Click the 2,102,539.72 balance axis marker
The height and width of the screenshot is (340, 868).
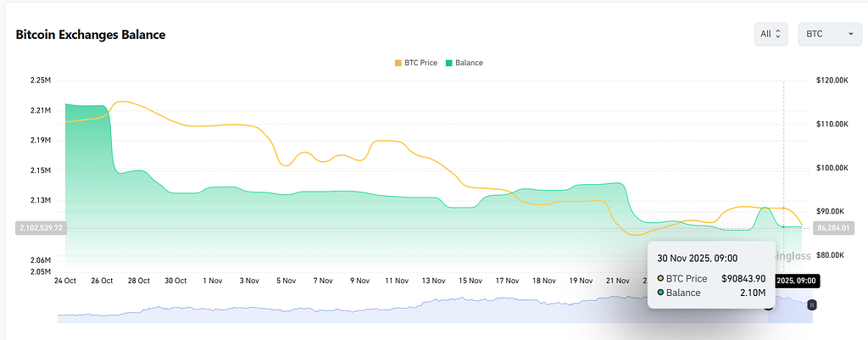click(x=40, y=227)
